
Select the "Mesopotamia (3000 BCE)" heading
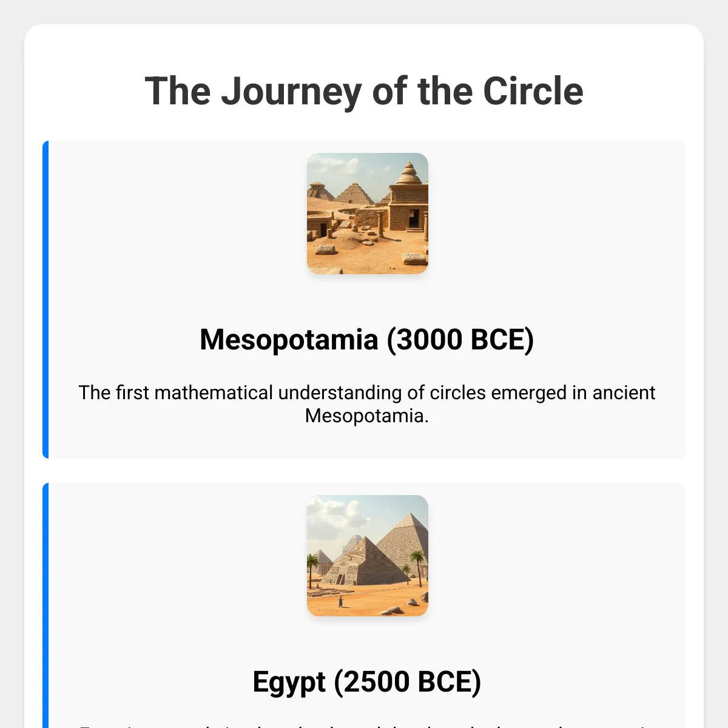coord(366,339)
